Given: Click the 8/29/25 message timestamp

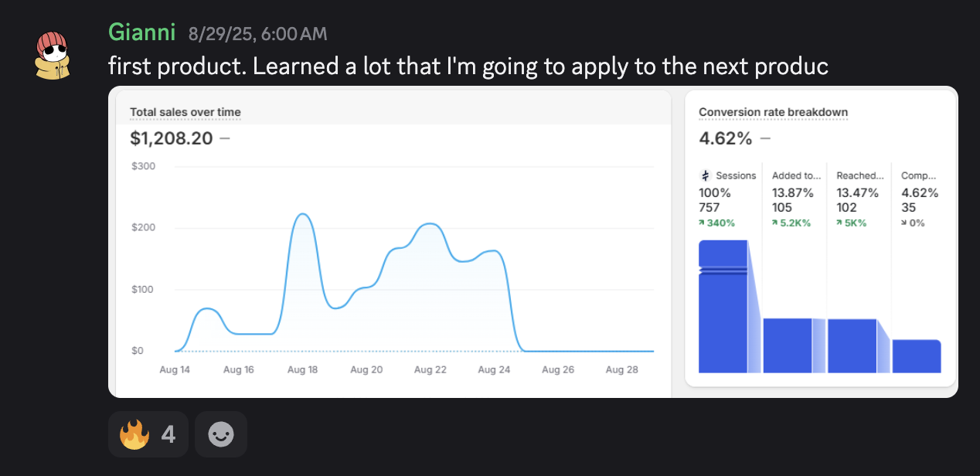Looking at the screenshot, I should point(257,33).
